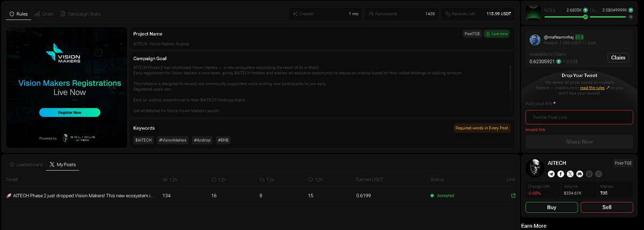
Task: Click the Post-TGE tag beside AITECH
Action: pyautogui.click(x=623, y=163)
